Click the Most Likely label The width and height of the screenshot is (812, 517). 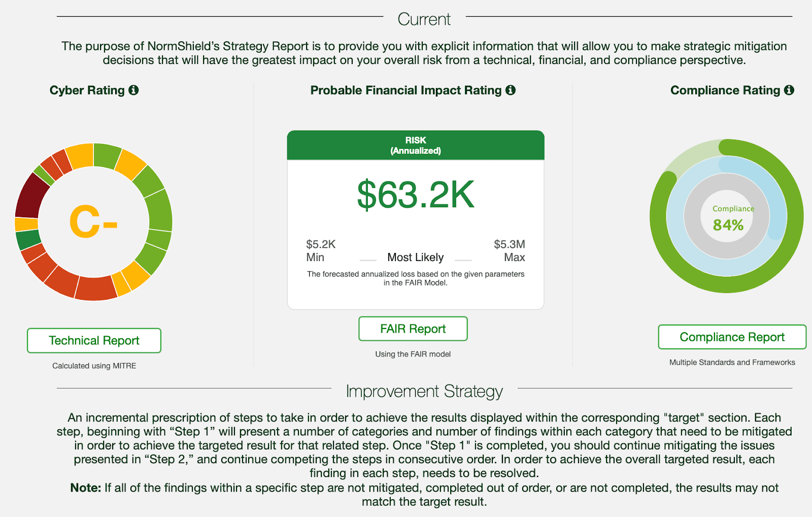click(415, 257)
